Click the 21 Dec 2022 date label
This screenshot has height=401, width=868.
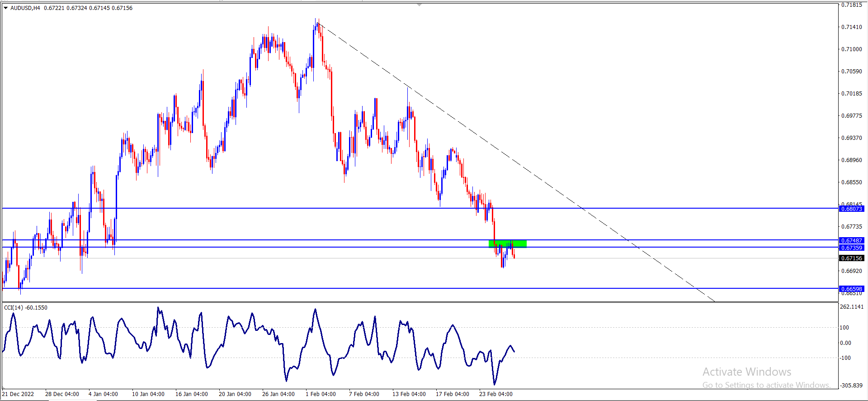coord(18,394)
